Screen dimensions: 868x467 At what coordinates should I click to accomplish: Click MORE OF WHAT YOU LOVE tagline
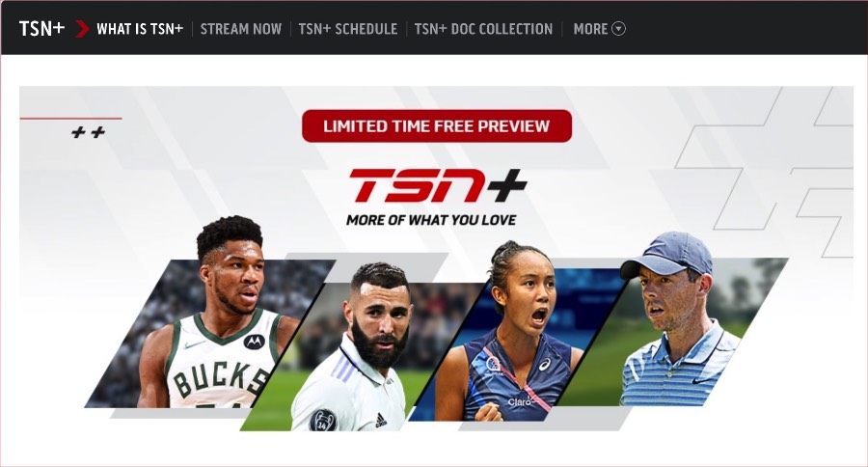[431, 220]
